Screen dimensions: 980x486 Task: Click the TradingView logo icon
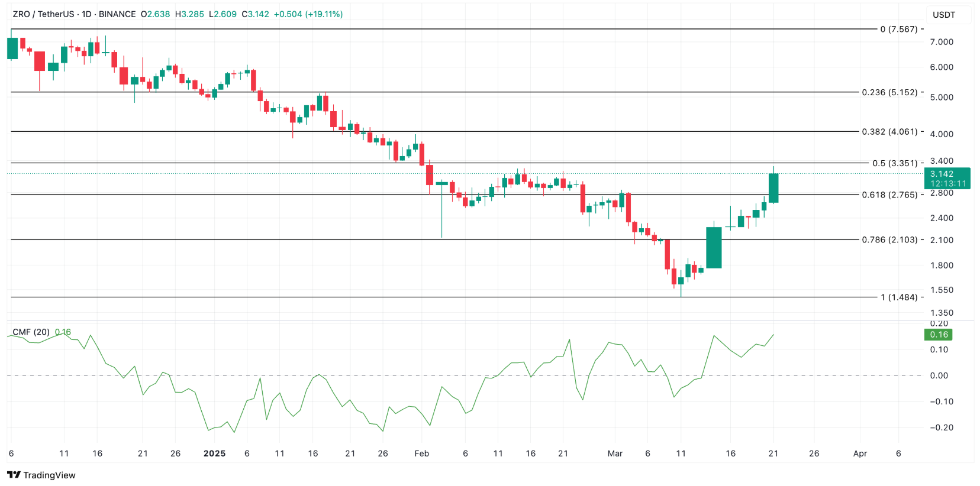[x=14, y=475]
